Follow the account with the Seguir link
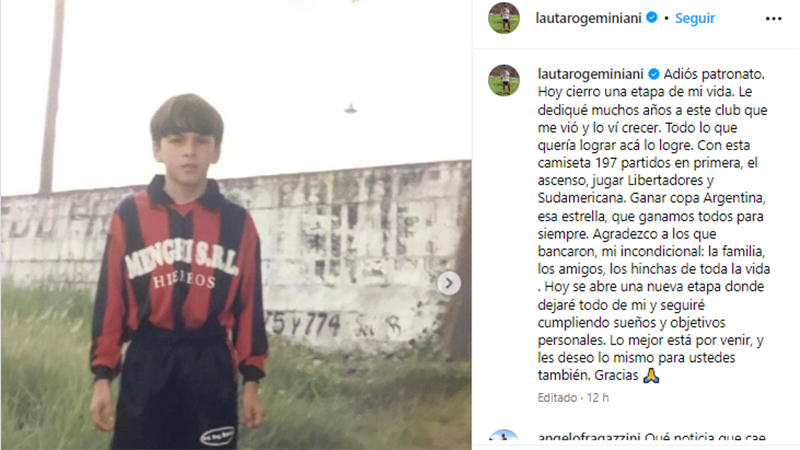800x450 pixels. (694, 18)
